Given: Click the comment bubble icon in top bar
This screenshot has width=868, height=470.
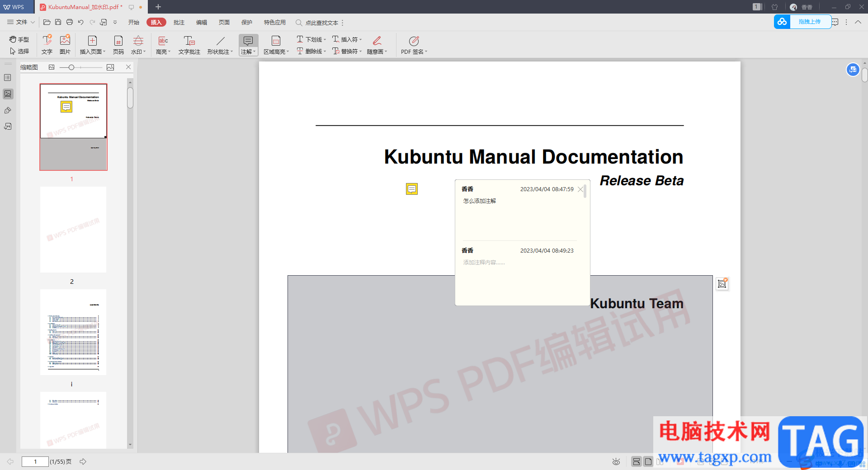Looking at the screenshot, I should click(835, 22).
